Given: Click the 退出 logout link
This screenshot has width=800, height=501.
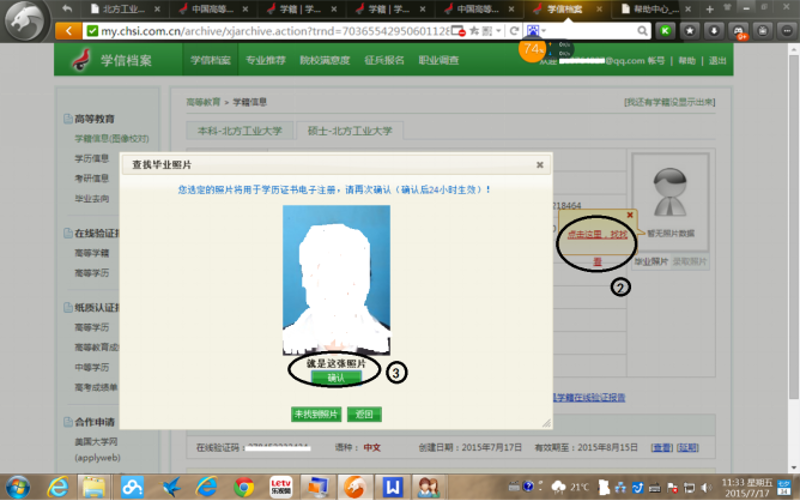Looking at the screenshot, I should 718,61.
